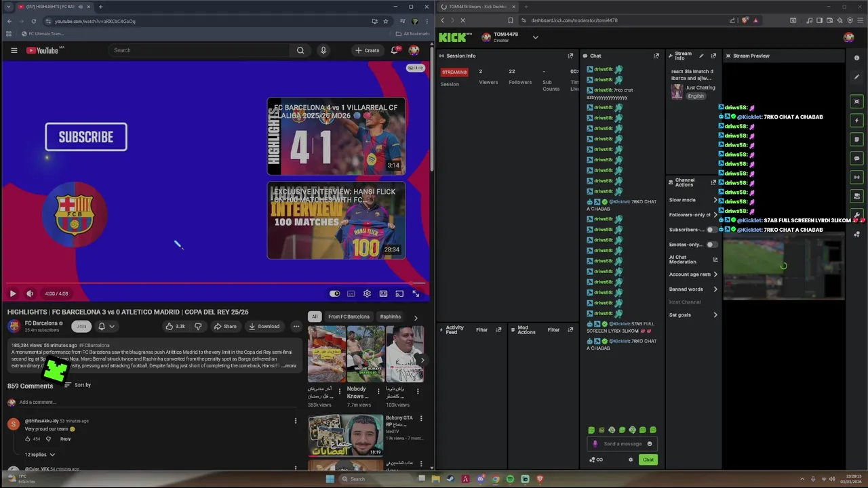Pop out the Kick Chat panel
The height and width of the screenshot is (488, 868).
pos(656,56)
